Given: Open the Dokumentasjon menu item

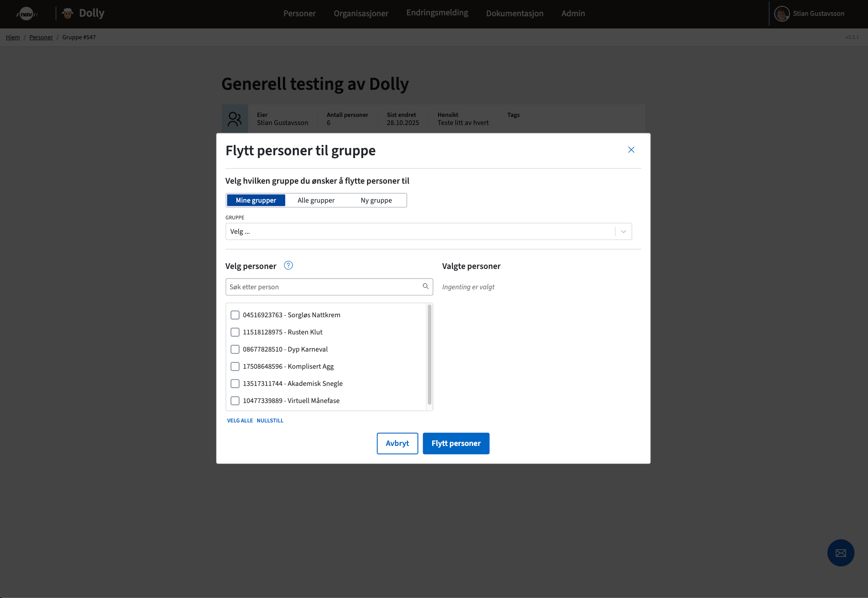Looking at the screenshot, I should [514, 14].
